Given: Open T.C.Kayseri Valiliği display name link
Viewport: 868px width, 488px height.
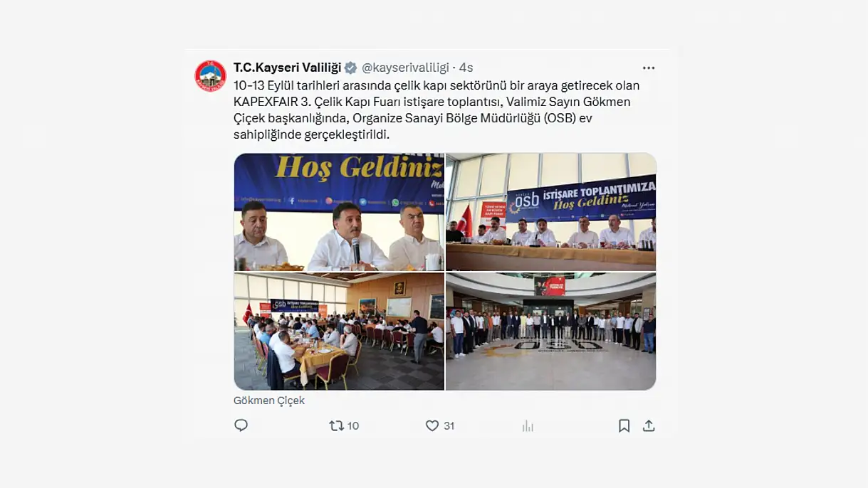Looking at the screenshot, I should (288, 68).
